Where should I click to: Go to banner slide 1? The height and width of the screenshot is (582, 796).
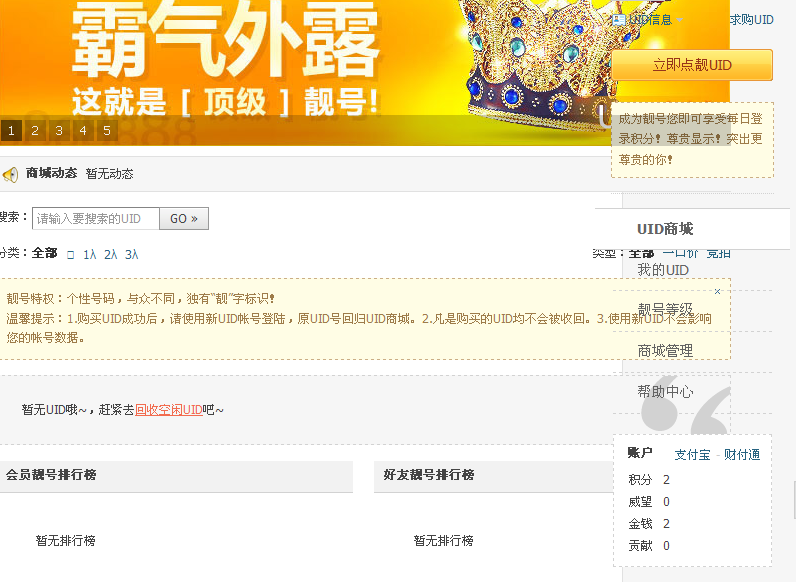(11, 131)
